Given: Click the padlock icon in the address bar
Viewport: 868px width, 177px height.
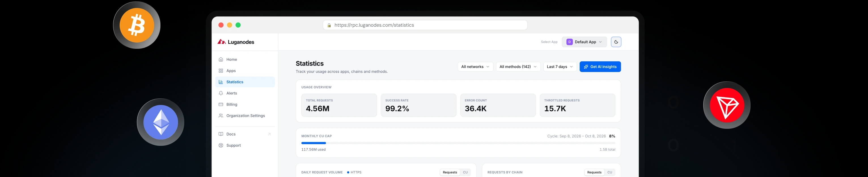Looking at the screenshot, I should 329,25.
